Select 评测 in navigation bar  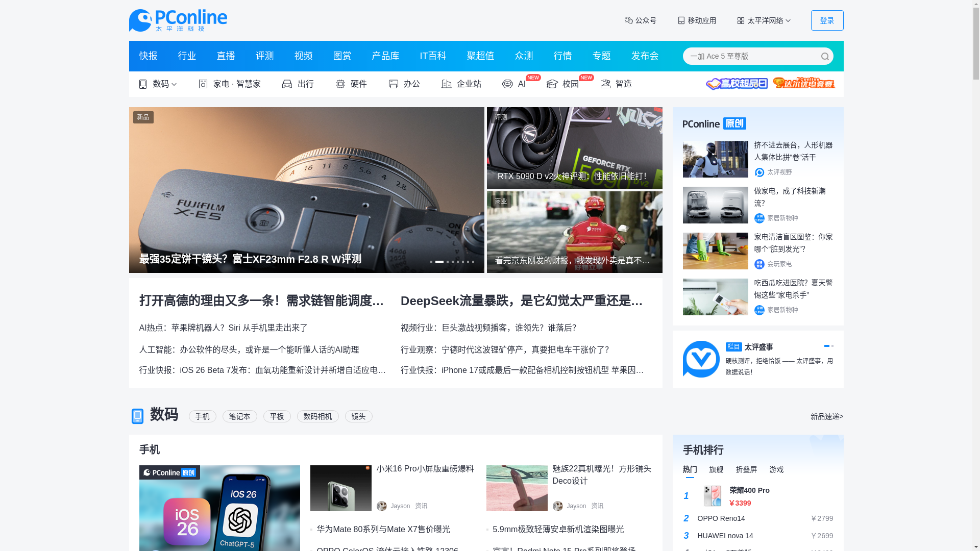[x=264, y=56]
